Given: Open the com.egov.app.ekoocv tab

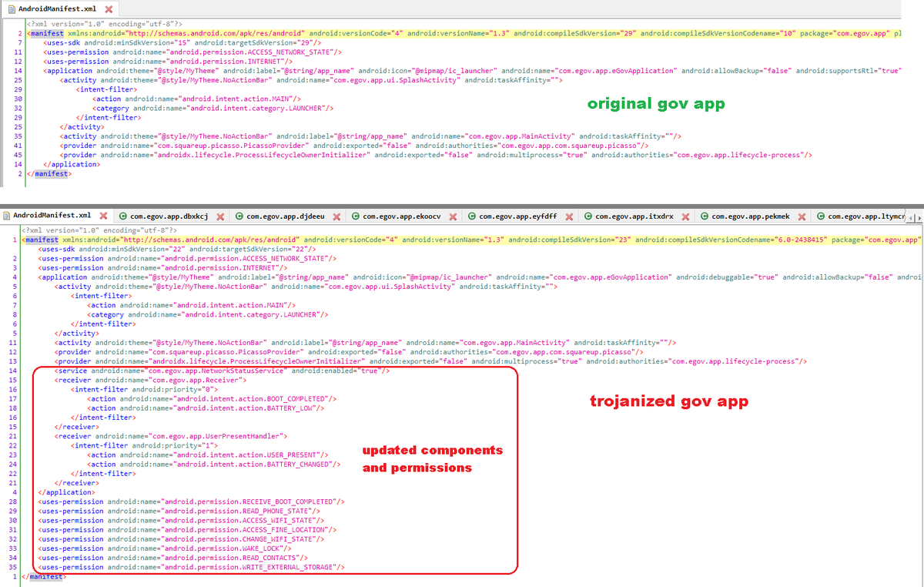Looking at the screenshot, I should (x=402, y=216).
